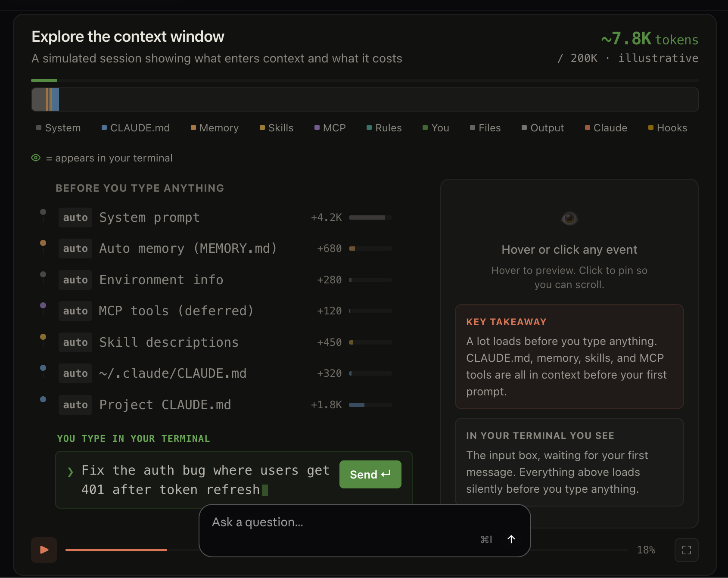Click the System legend item
Viewport: 728px width, 578px height.
click(59, 128)
